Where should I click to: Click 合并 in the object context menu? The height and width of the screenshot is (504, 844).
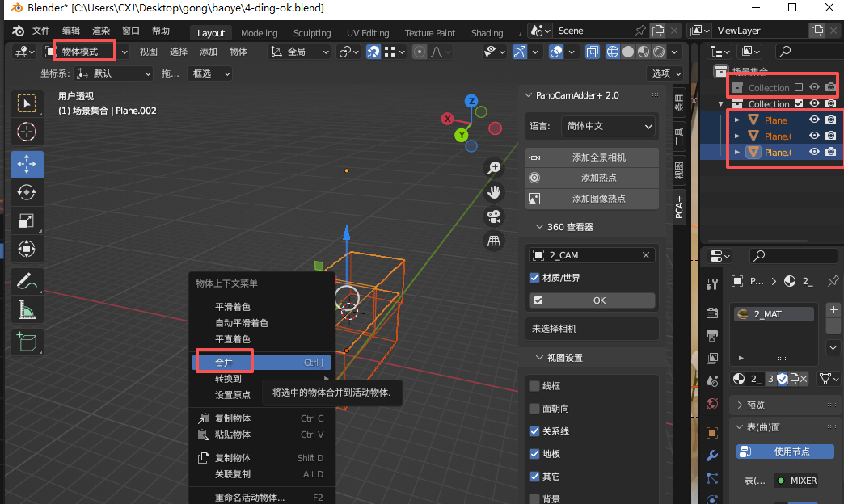tap(223, 362)
